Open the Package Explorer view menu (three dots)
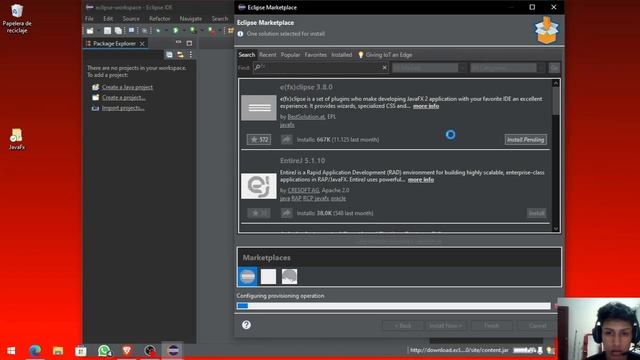Viewport: 640px width, 360px height. (x=191, y=55)
